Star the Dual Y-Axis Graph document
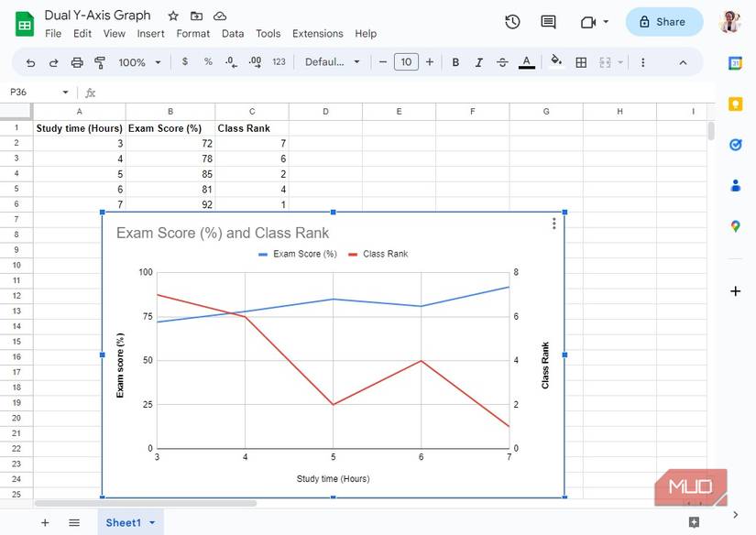Viewport: 756px width, 535px height. pos(171,15)
